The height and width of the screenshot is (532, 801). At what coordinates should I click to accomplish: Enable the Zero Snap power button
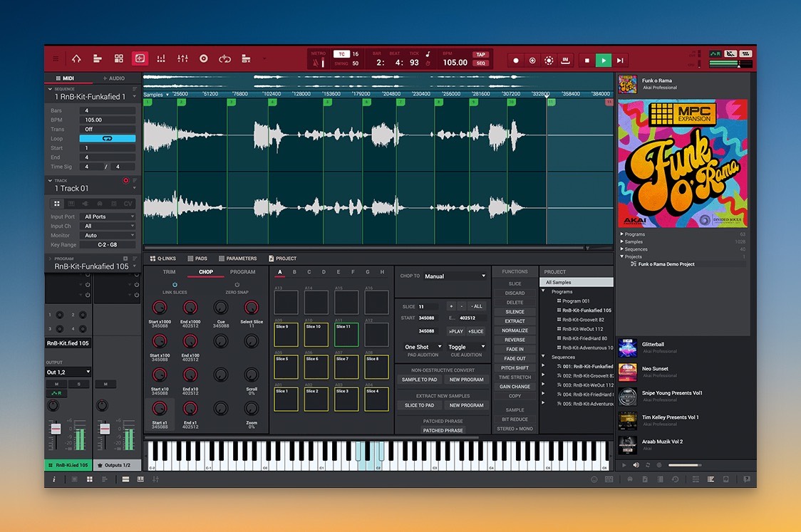(x=237, y=285)
